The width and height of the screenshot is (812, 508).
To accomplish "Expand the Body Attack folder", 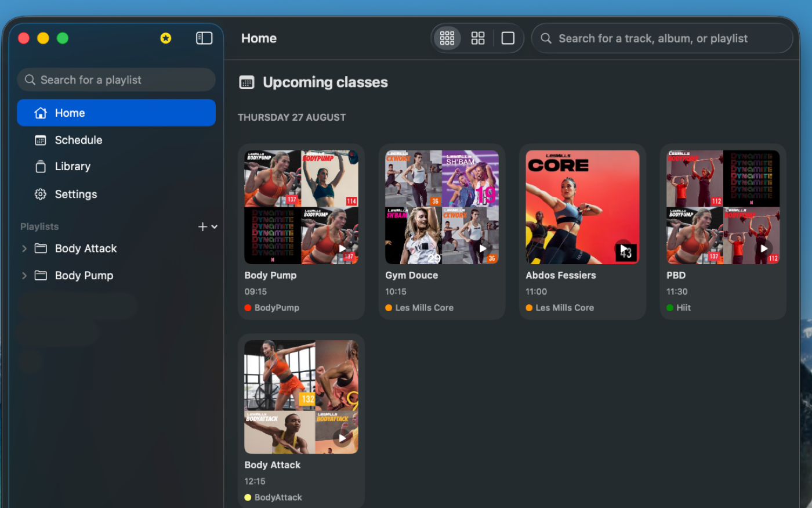I will pyautogui.click(x=24, y=248).
